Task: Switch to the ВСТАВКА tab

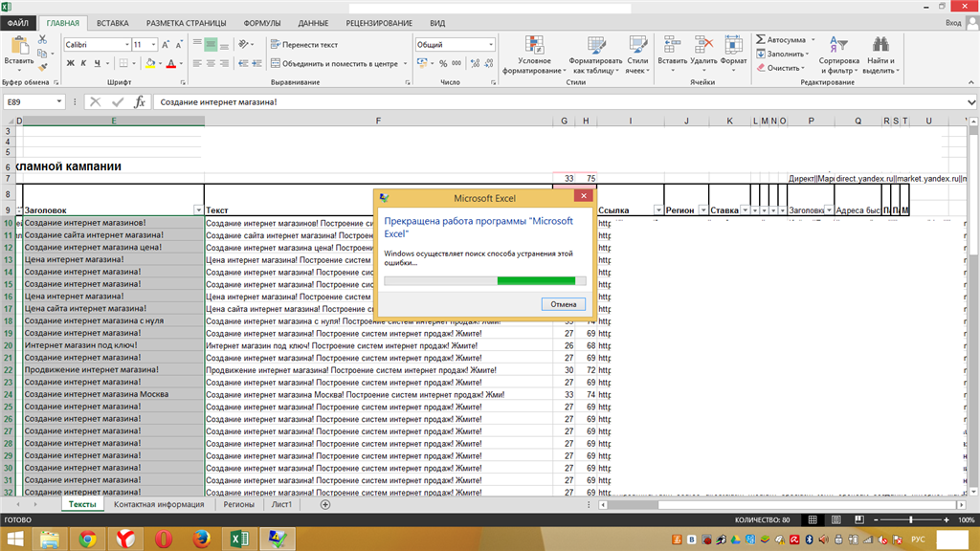Action: click(x=113, y=23)
